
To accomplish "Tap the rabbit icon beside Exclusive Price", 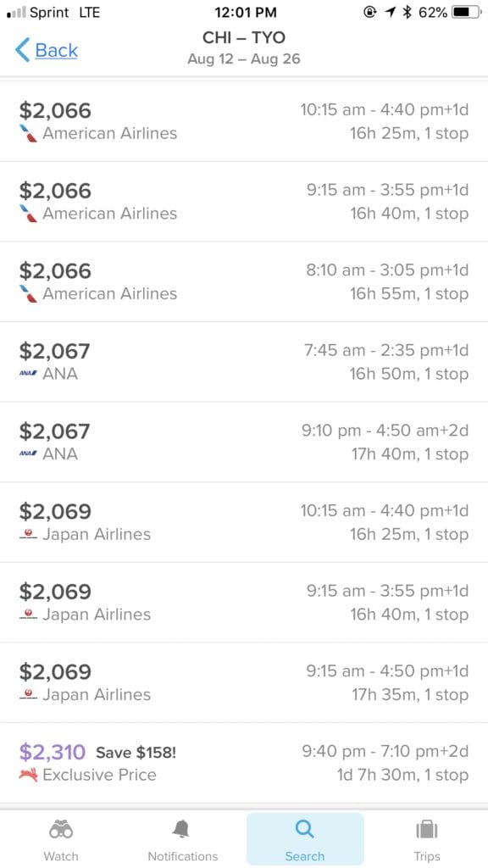I will pyautogui.click(x=28, y=775).
